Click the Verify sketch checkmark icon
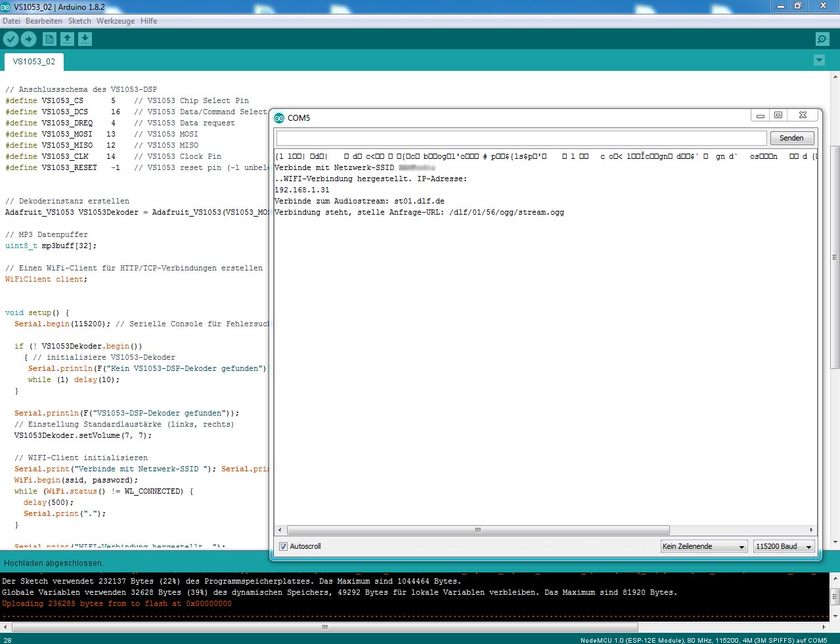Screen dimensions: 840x644 pos(11,39)
